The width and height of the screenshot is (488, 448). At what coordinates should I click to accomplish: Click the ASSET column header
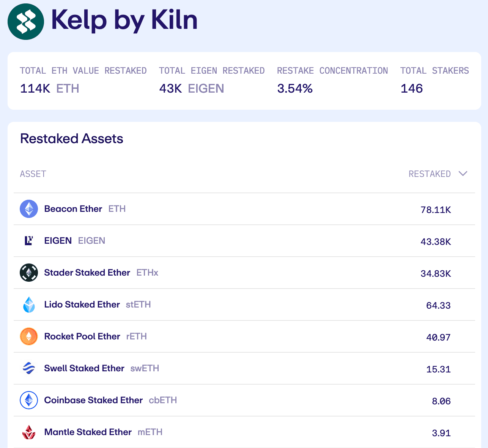click(33, 174)
